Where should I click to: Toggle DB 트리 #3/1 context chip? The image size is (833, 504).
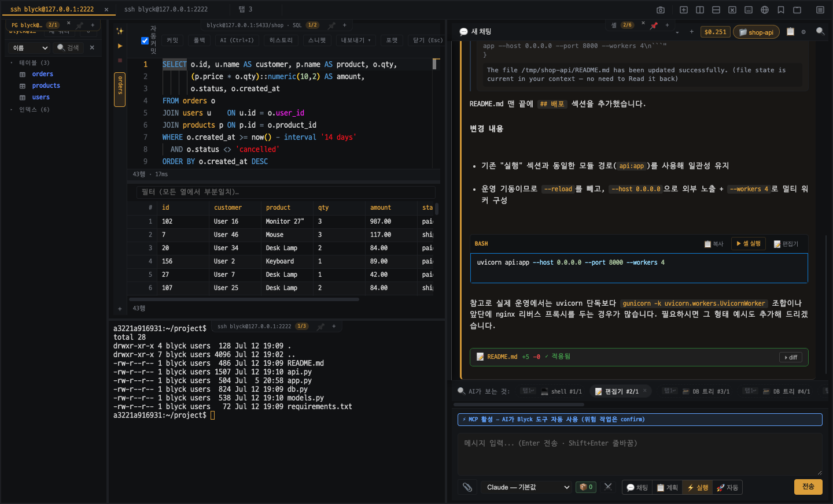coord(706,391)
